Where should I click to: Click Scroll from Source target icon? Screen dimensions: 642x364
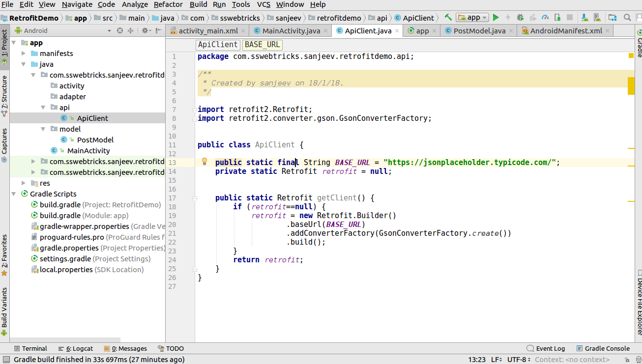click(120, 30)
